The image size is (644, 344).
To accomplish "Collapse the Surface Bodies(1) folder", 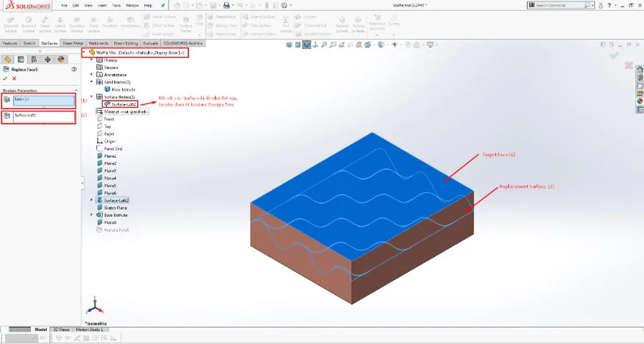I will [91, 96].
